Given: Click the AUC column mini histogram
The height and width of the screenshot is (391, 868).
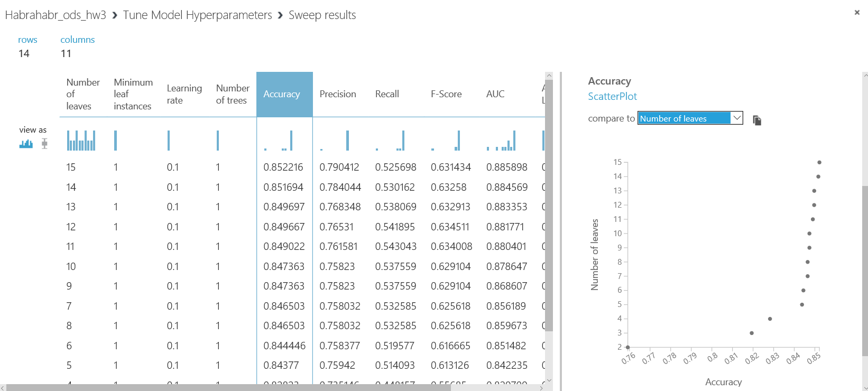Looking at the screenshot, I should point(501,141).
